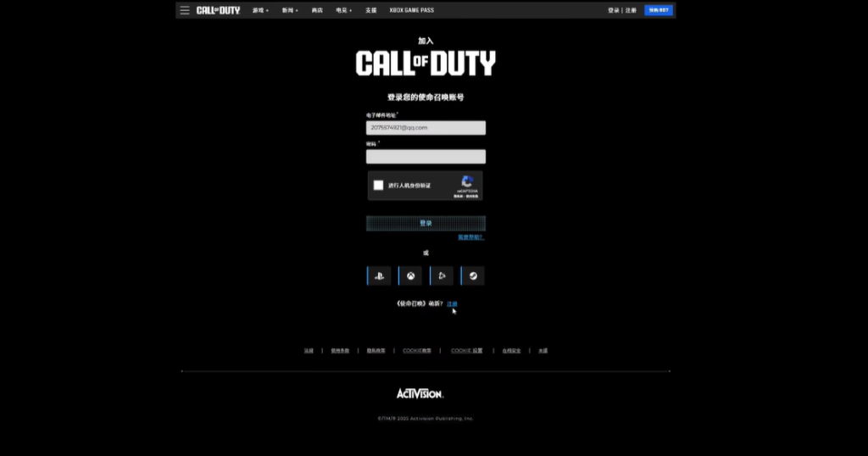Viewport: 868px width, 456px height.
Task: Click the 需要帮助 help link
Action: (470, 237)
